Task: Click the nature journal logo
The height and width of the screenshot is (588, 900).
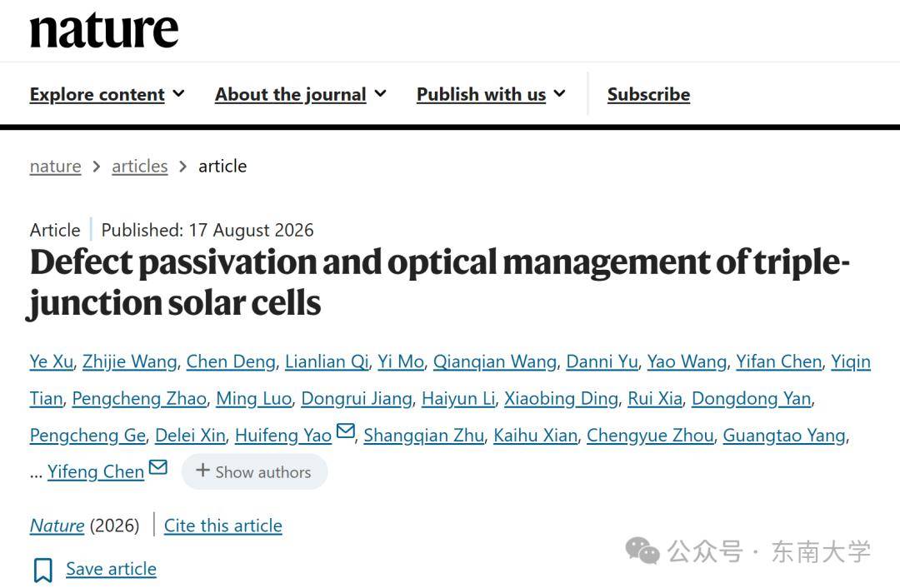Action: [x=104, y=30]
